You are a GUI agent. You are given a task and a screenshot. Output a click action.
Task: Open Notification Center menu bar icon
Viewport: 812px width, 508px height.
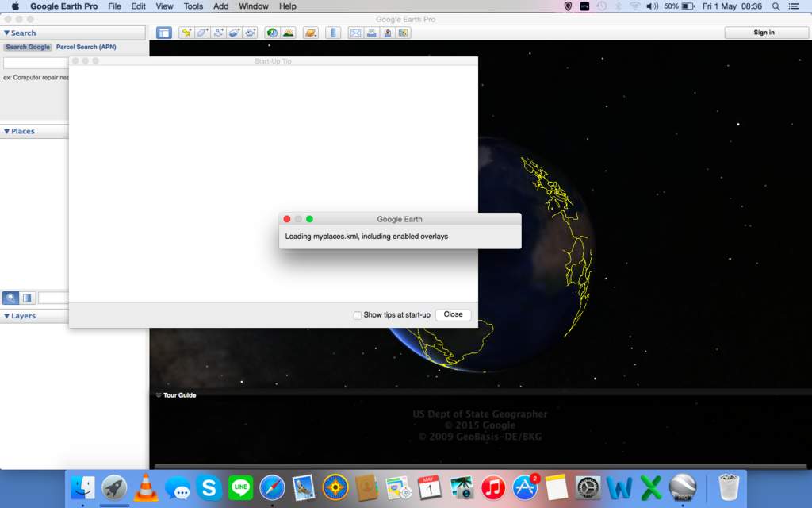(x=794, y=6)
